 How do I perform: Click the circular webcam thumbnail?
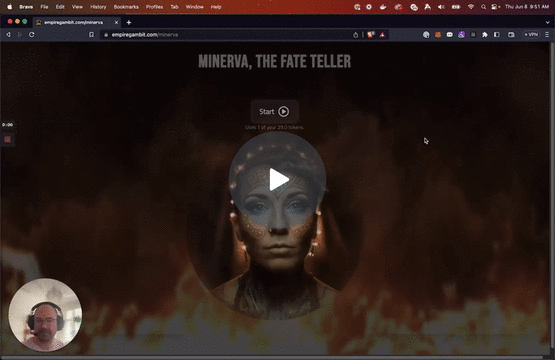tap(45, 315)
